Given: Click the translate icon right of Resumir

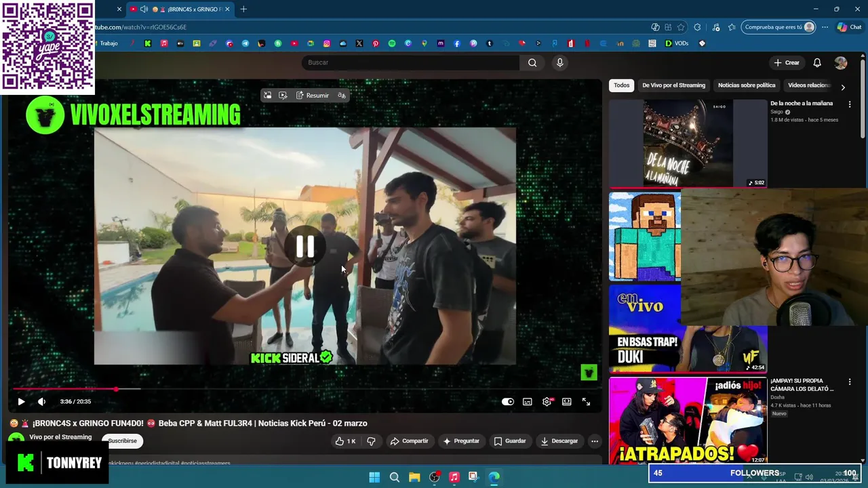Looking at the screenshot, I should [342, 96].
